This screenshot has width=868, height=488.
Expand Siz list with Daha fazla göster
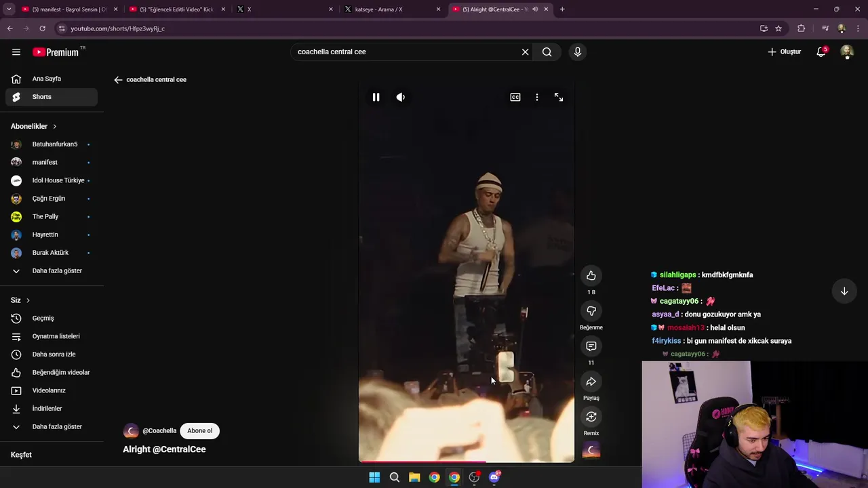coord(52,426)
